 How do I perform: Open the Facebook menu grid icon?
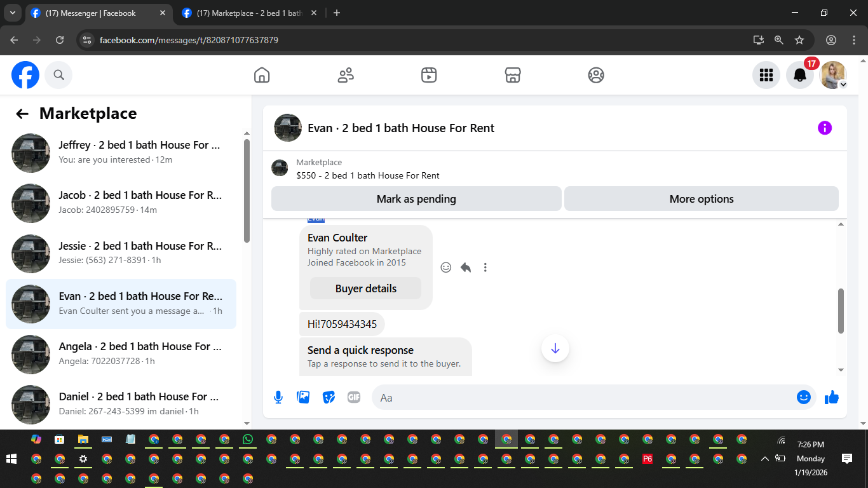[766, 75]
